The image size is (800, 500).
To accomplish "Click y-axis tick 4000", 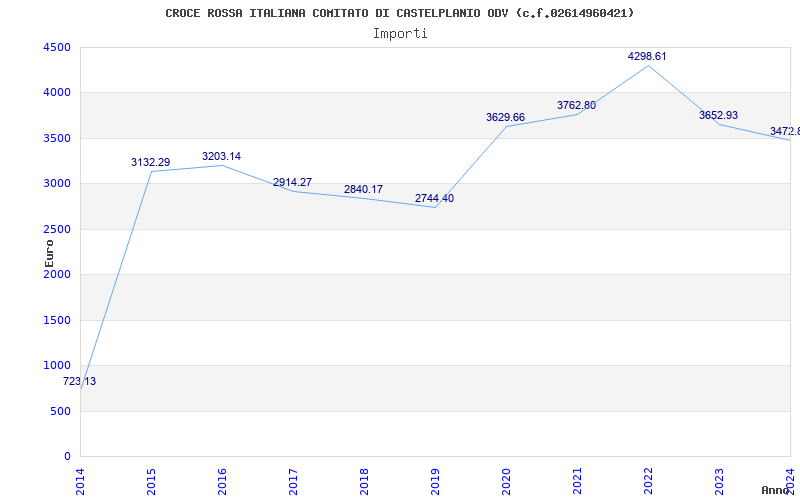I will [57, 93].
